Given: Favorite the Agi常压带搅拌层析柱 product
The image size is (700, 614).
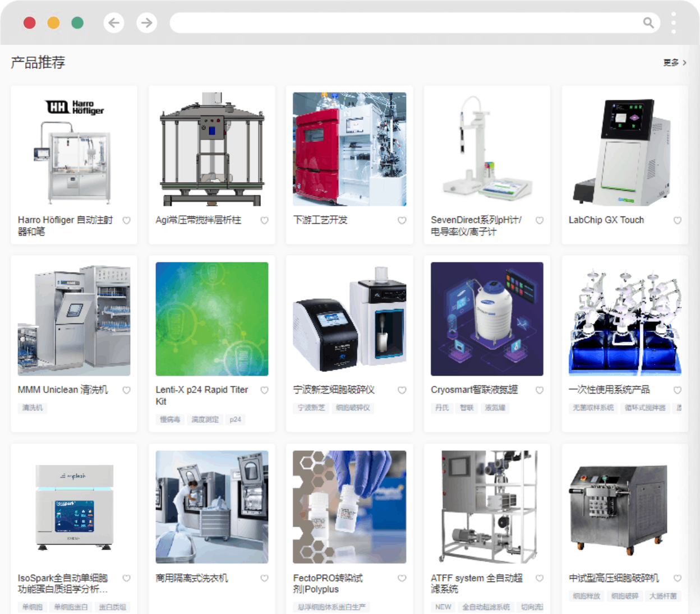Looking at the screenshot, I should pyautogui.click(x=264, y=220).
